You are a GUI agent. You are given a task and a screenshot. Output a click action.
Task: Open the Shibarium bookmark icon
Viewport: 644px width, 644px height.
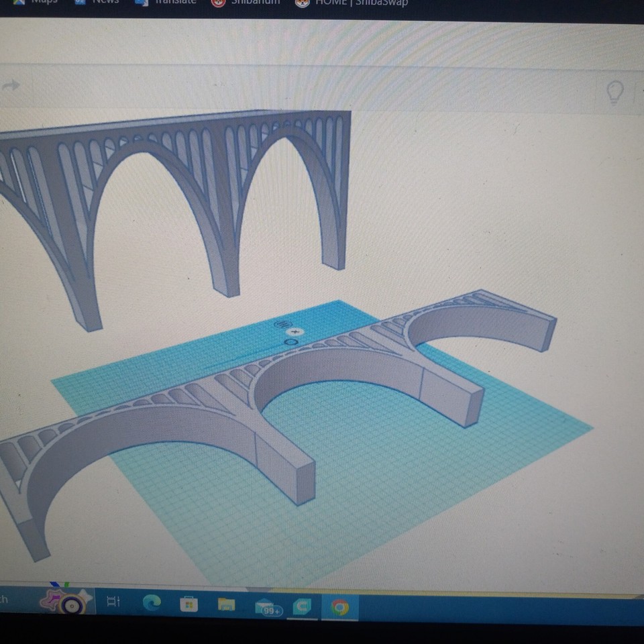point(218,3)
